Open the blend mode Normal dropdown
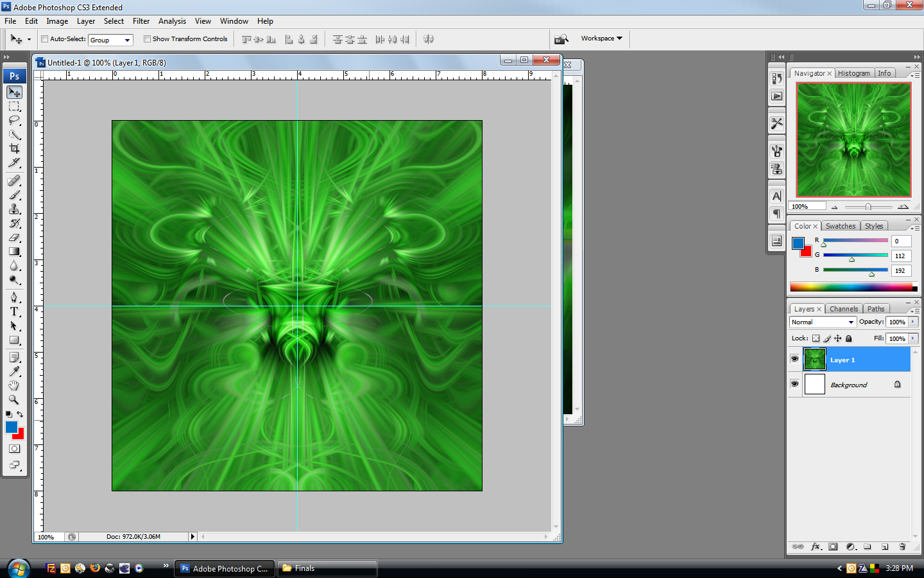The height and width of the screenshot is (578, 924). tap(823, 322)
